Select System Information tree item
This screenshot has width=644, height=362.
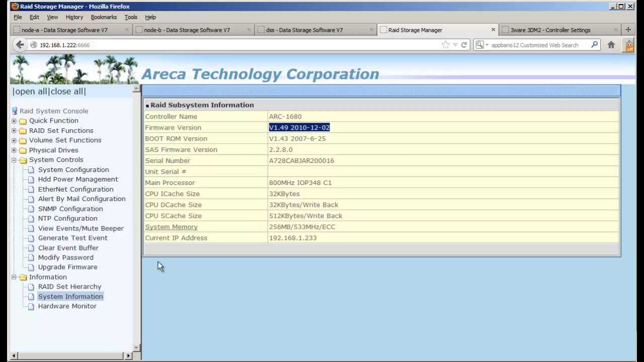point(70,297)
